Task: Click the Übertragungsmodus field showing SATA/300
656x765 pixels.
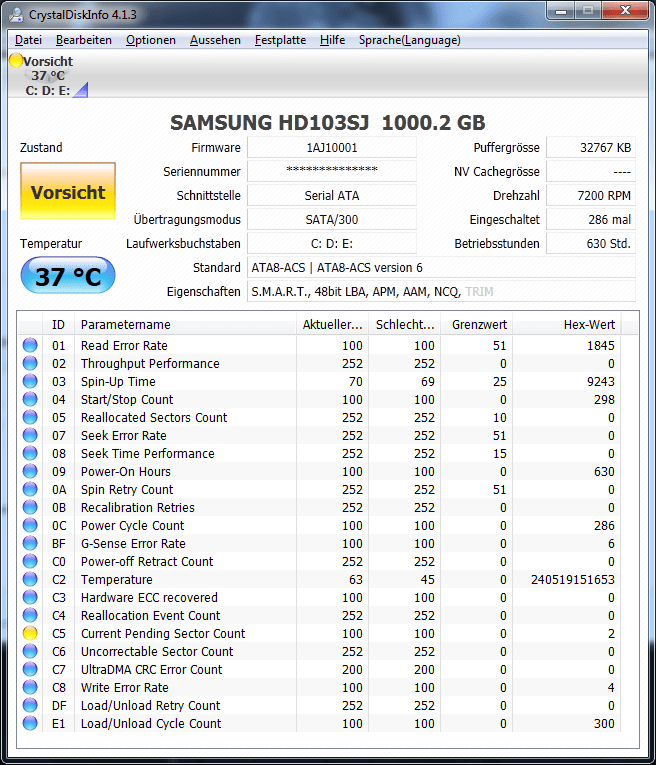Action: tap(332, 219)
